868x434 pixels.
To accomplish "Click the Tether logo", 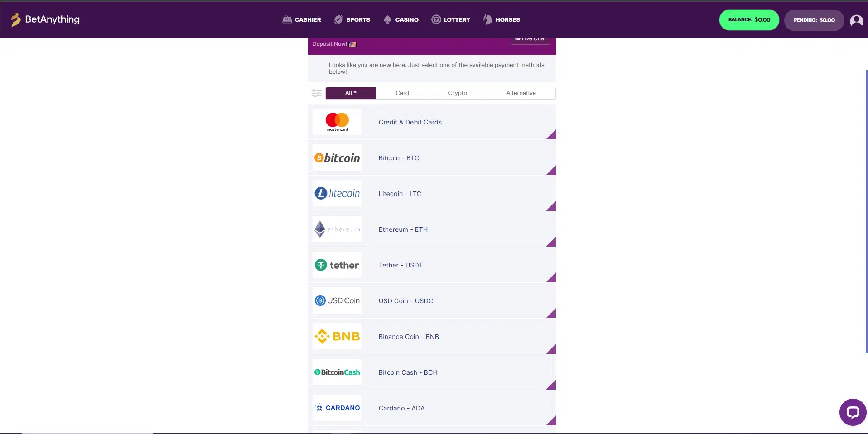I will pos(337,265).
